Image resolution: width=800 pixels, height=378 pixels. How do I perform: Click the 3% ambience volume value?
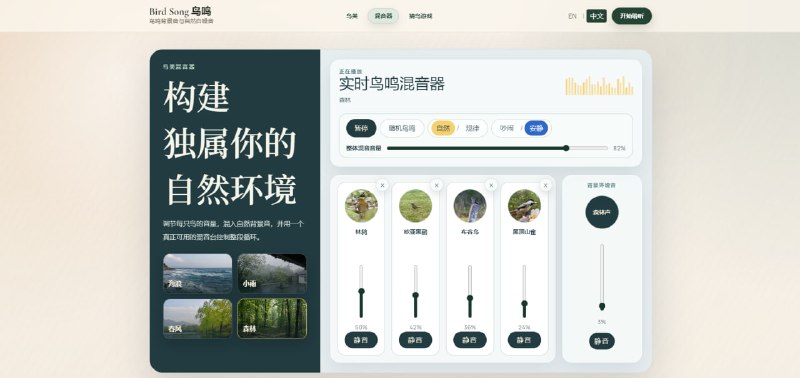coord(602,322)
